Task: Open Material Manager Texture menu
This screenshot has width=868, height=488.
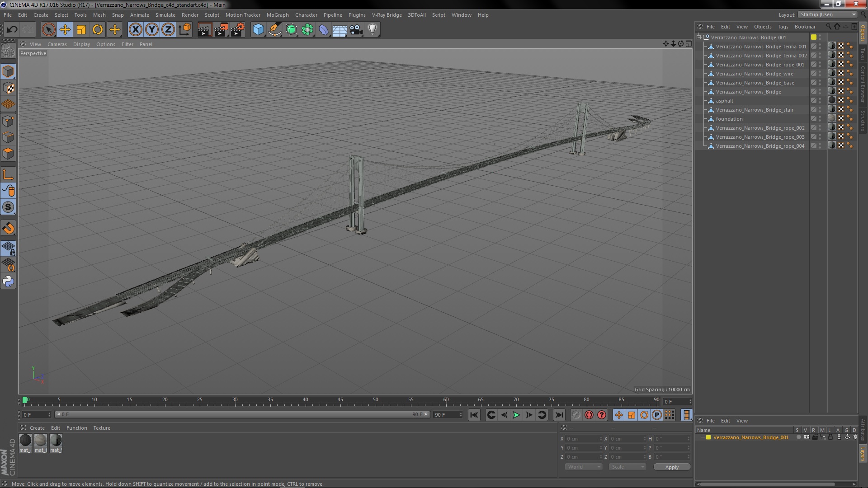Action: point(102,428)
